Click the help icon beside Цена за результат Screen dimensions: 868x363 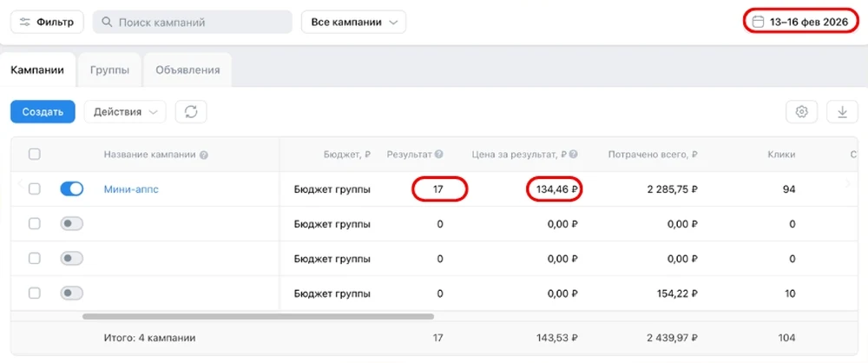point(573,155)
